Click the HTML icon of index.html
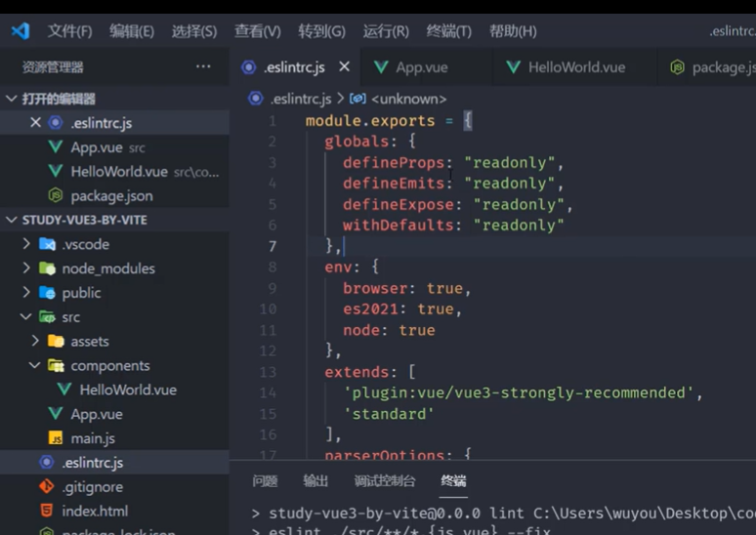 click(x=47, y=511)
